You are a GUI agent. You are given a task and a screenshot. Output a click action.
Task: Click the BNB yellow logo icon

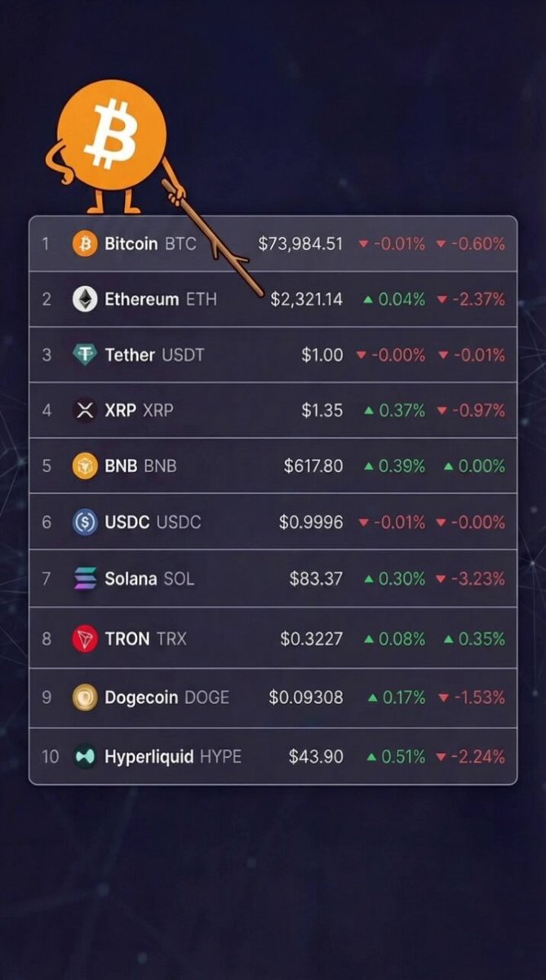pyautogui.click(x=85, y=465)
